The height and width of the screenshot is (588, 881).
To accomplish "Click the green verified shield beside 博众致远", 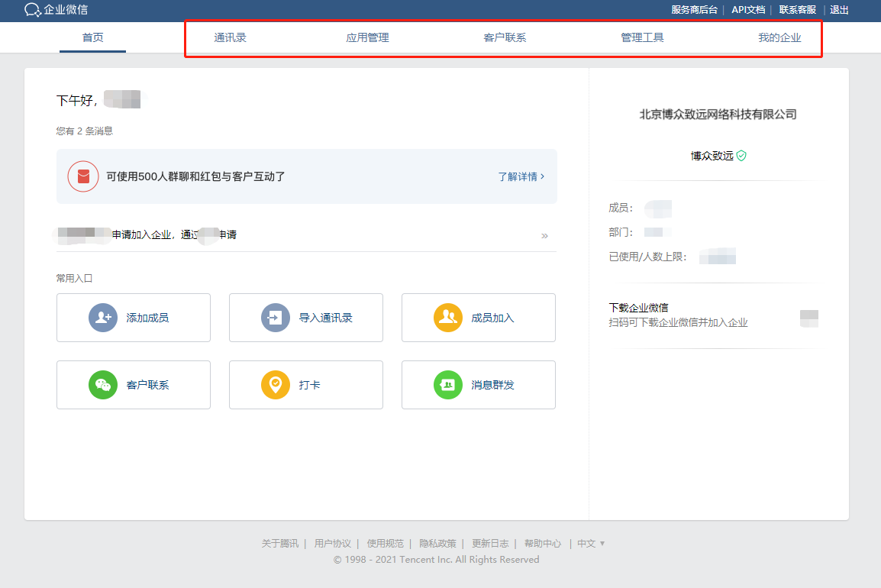I will click(741, 156).
